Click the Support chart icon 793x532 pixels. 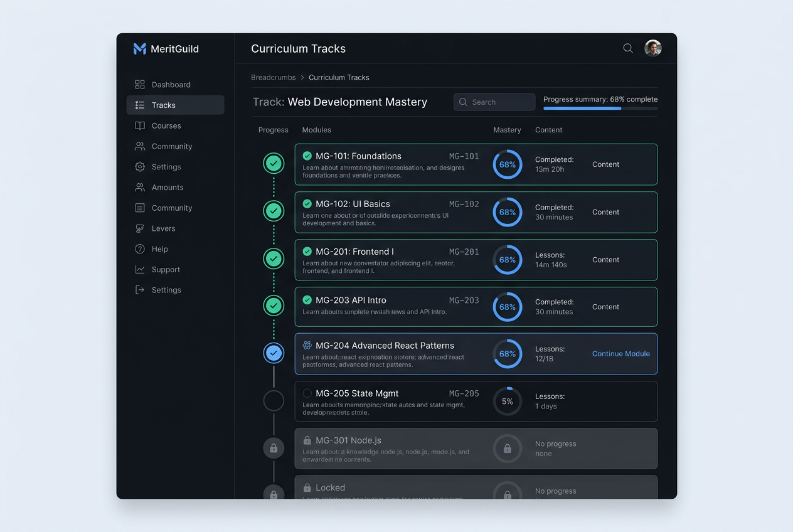140,269
